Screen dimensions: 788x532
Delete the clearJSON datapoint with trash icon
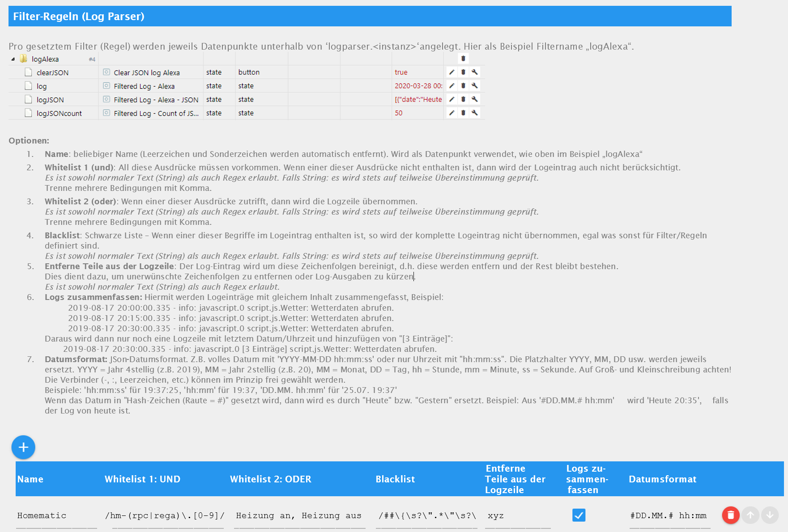463,72
